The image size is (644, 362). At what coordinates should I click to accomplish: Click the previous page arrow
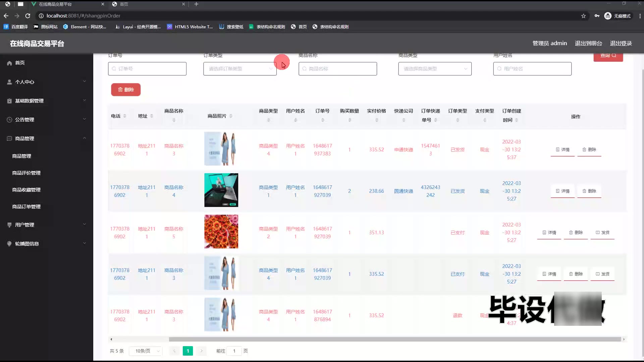(174, 351)
